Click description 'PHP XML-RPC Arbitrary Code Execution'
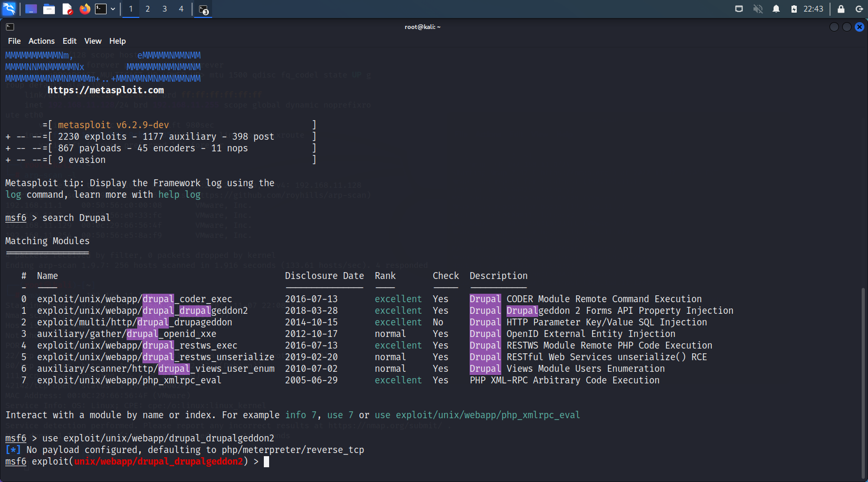 point(565,380)
